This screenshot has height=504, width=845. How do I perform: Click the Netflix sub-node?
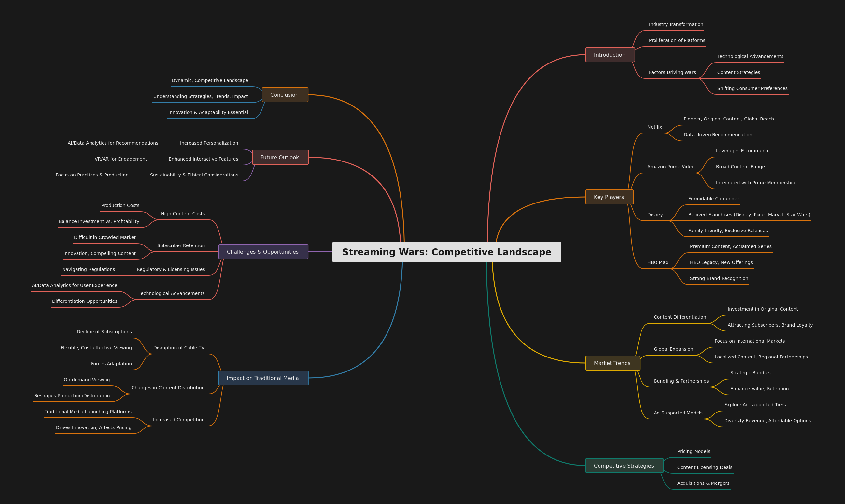[x=654, y=127]
